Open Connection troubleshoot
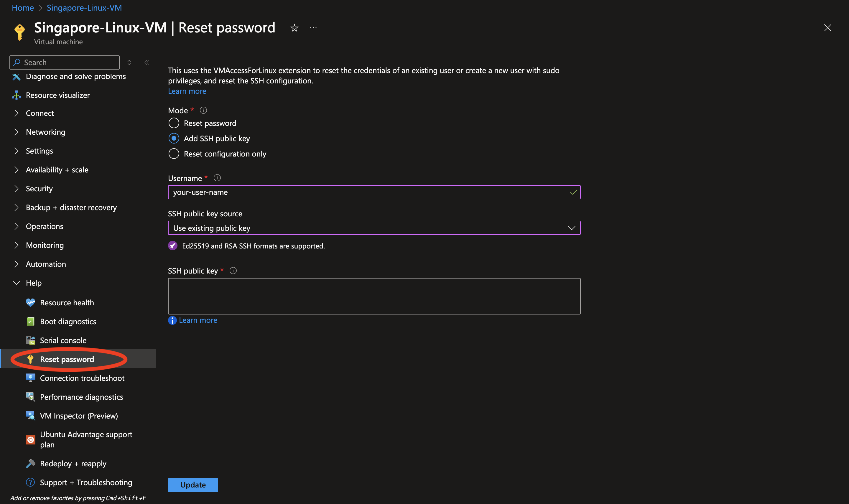The height and width of the screenshot is (504, 849). tap(82, 378)
